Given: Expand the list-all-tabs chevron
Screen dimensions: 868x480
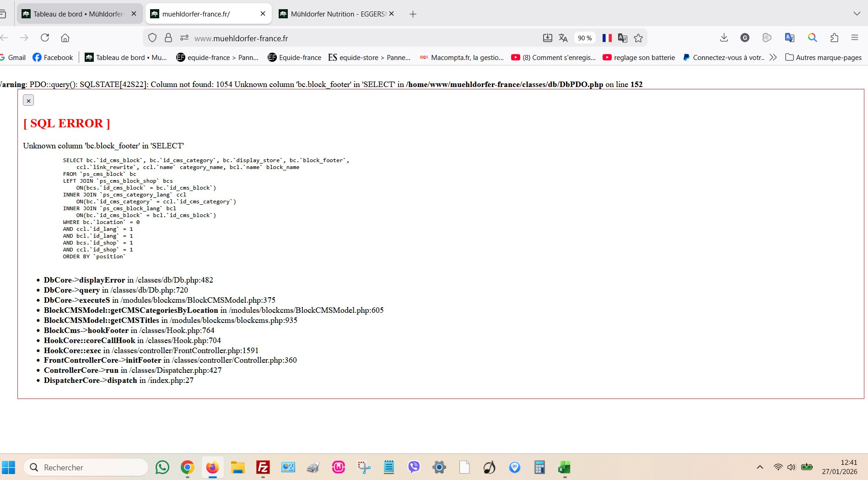Looking at the screenshot, I should 857,14.
